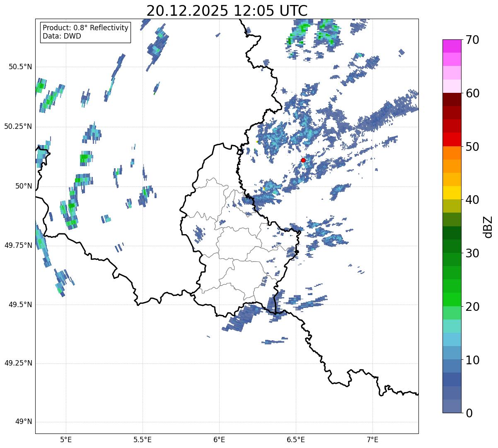Click the 50°N latitude label
The height and width of the screenshot is (448, 498).
(x=24, y=186)
